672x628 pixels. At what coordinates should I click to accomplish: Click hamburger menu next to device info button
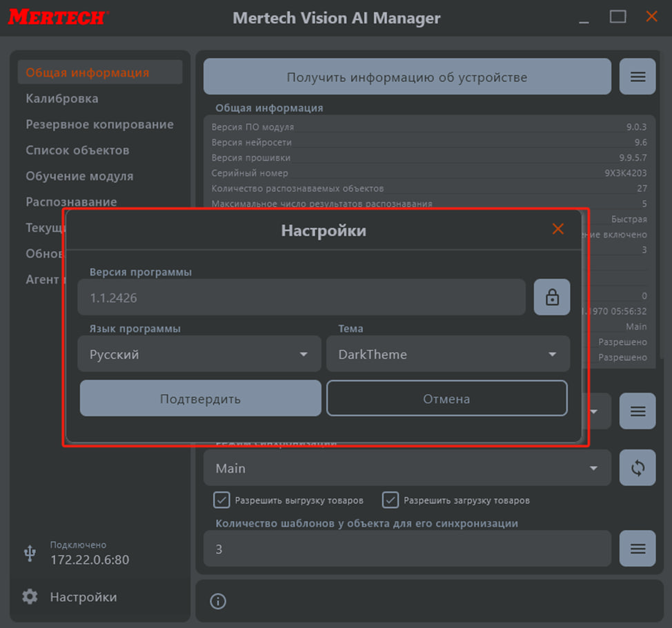pos(638,77)
